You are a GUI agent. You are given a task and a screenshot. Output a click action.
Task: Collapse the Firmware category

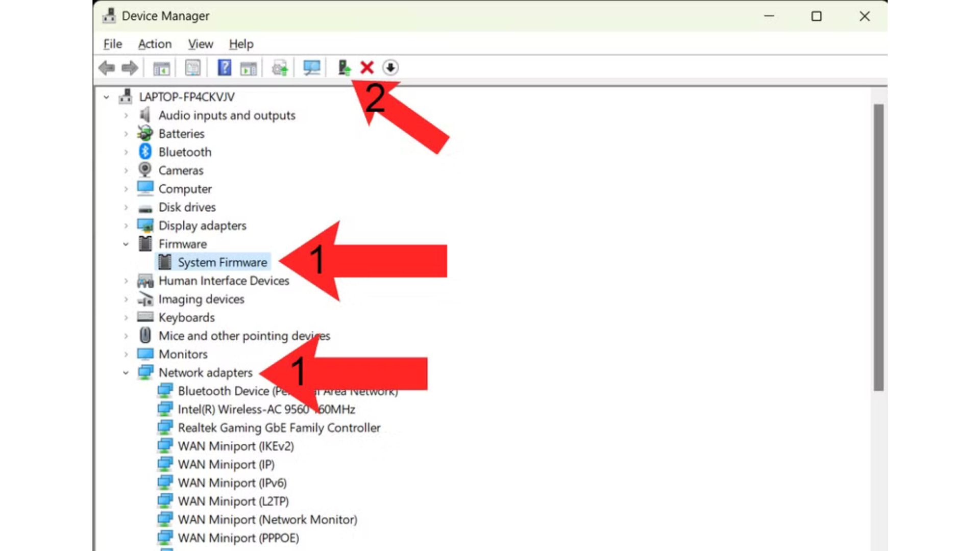pyautogui.click(x=126, y=244)
